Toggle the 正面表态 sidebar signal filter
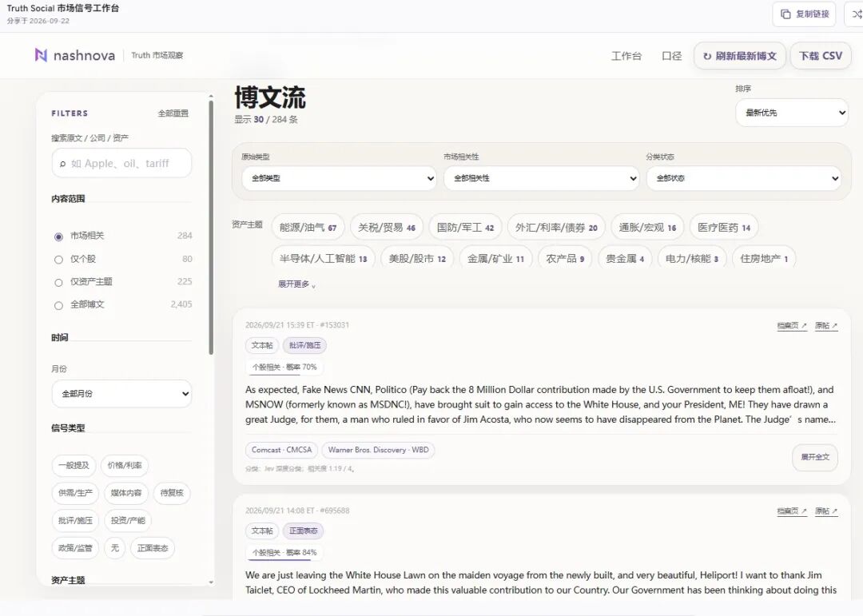The height and width of the screenshot is (616, 863). point(153,548)
